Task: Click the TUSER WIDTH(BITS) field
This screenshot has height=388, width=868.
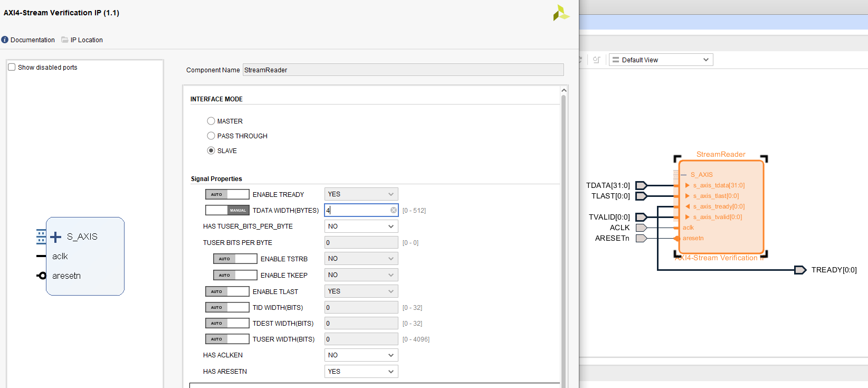Action: click(361, 339)
